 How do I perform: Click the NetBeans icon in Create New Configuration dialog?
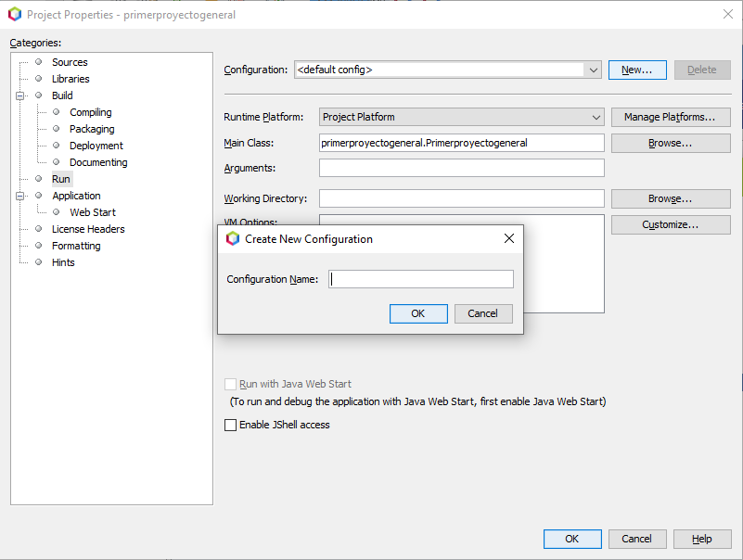[233, 239]
